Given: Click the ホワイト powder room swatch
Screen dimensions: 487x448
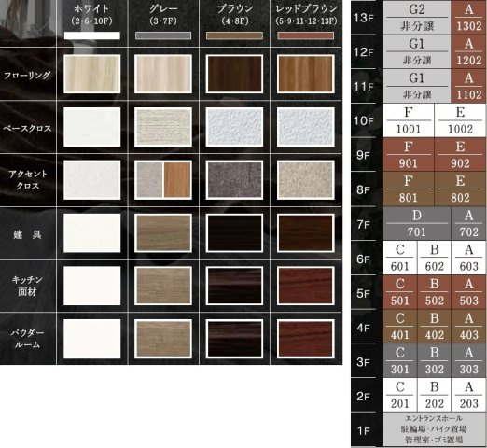Looking at the screenshot, I should pyautogui.click(x=92, y=339).
